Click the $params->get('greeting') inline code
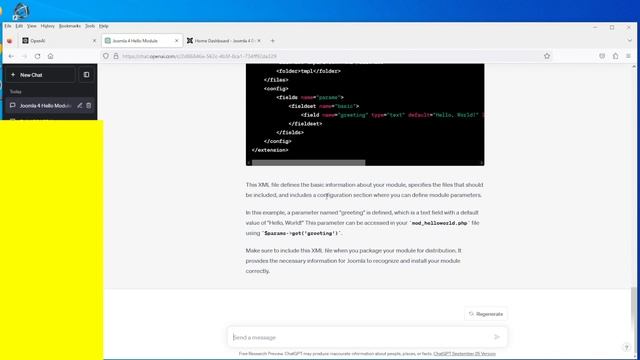Viewport: 640px width, 360px height. pos(301,233)
